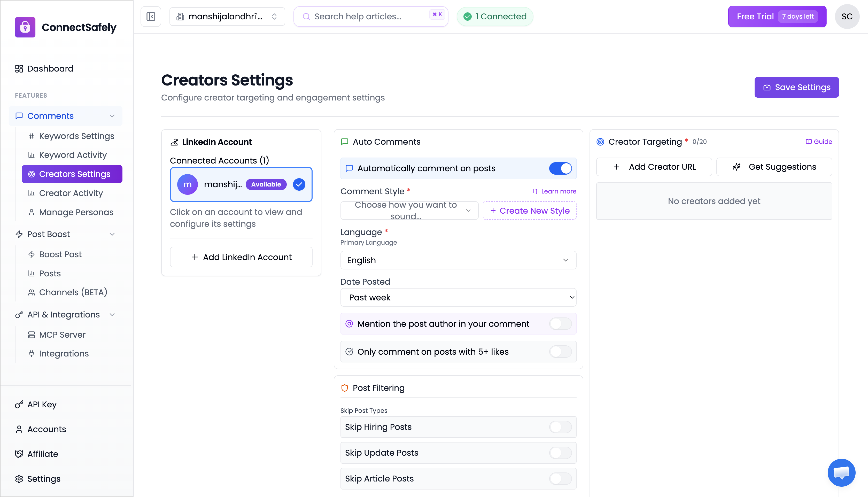Image resolution: width=868 pixels, height=497 pixels.
Task: Open the Affiliate section
Action: click(43, 454)
